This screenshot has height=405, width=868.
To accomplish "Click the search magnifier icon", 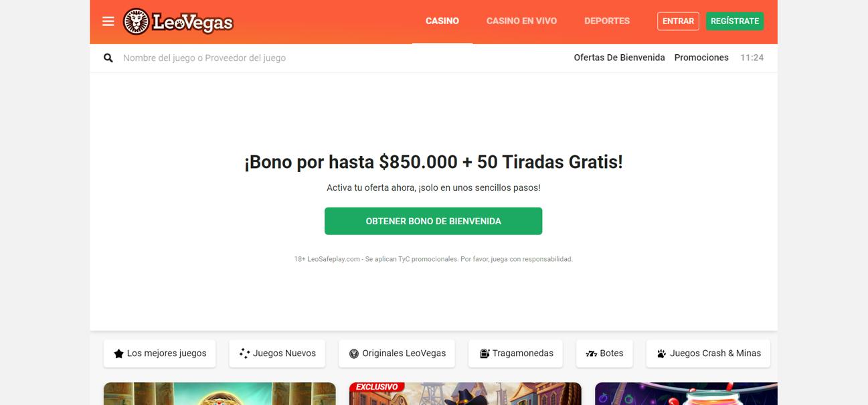I will (108, 58).
